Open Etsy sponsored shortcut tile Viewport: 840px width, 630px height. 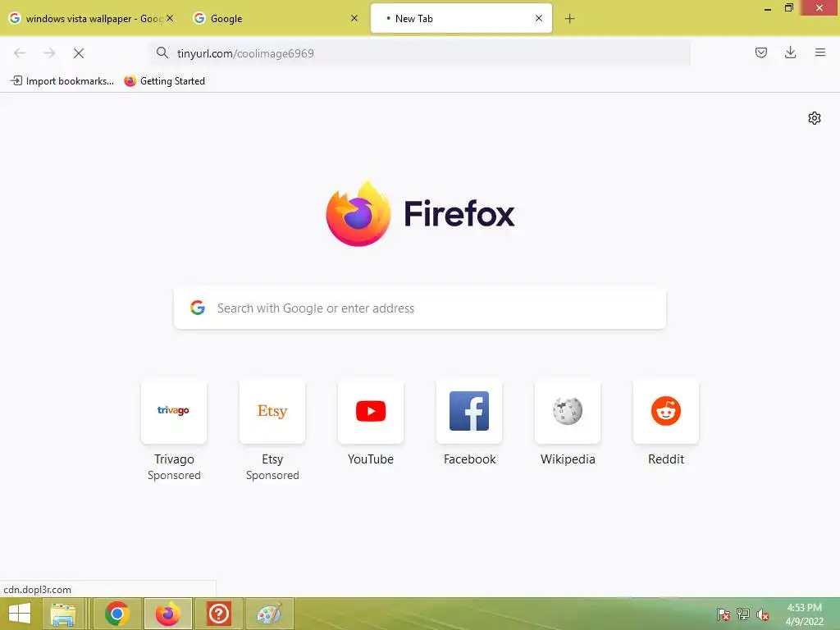point(272,411)
